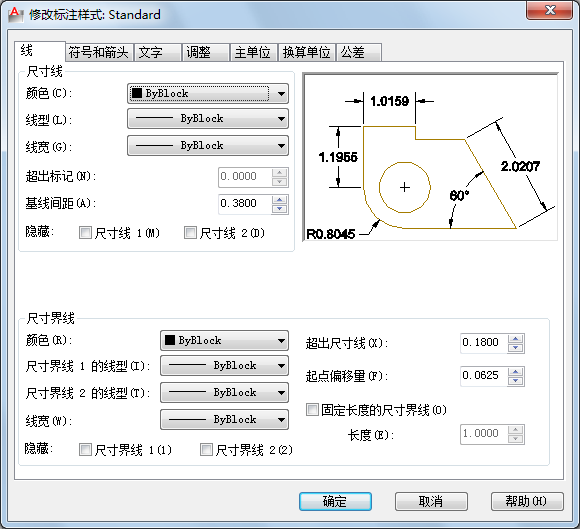The width and height of the screenshot is (580, 529).
Task: Check the 尺寸线 2(D) hide box
Action: pos(190,233)
